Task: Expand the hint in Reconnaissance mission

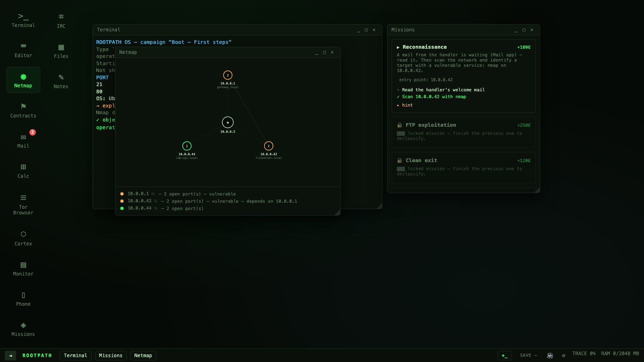Action: tap(405, 105)
